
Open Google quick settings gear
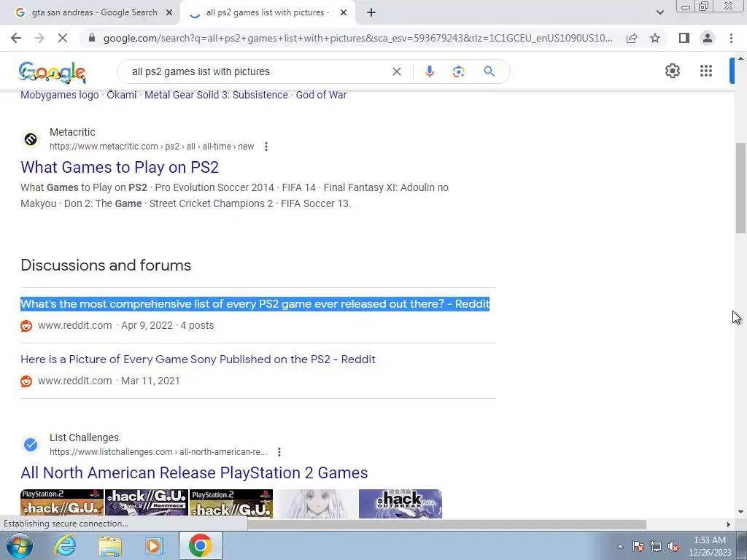pos(672,71)
